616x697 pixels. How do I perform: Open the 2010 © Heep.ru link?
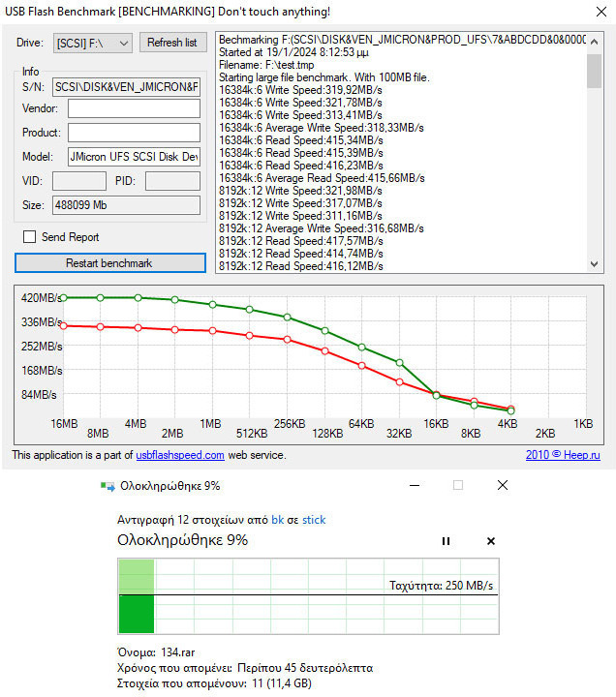point(563,455)
